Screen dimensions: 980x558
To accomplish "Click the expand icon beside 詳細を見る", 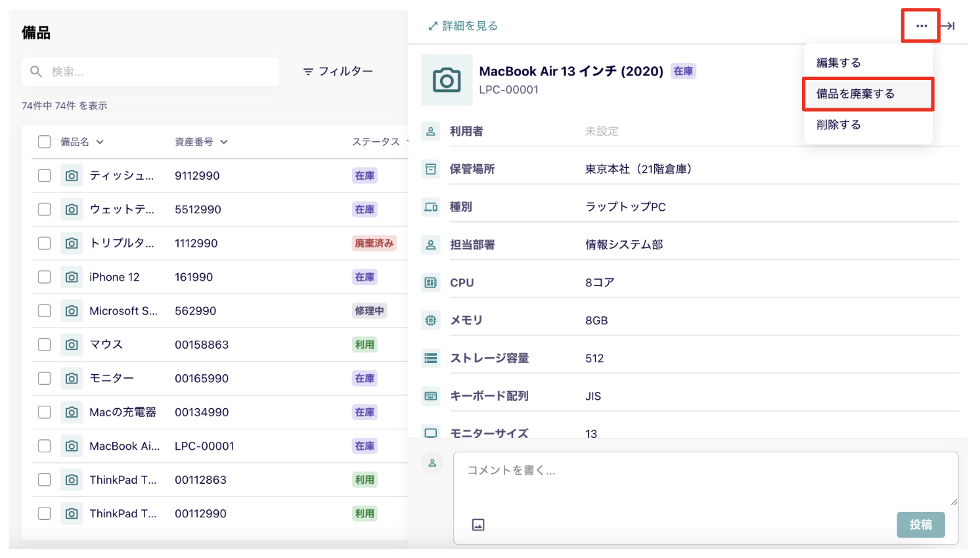I will tap(433, 26).
